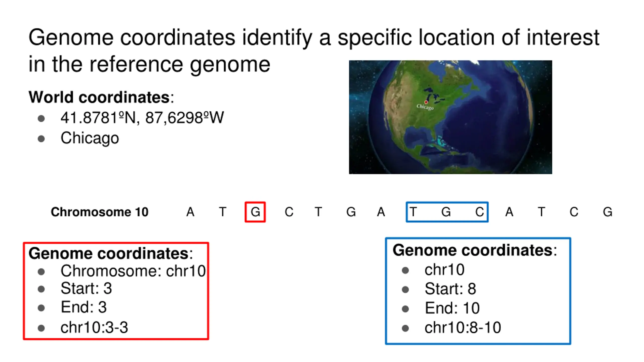Click the chr10:3-3 text
This screenshot has height=362, width=644.
(94, 328)
